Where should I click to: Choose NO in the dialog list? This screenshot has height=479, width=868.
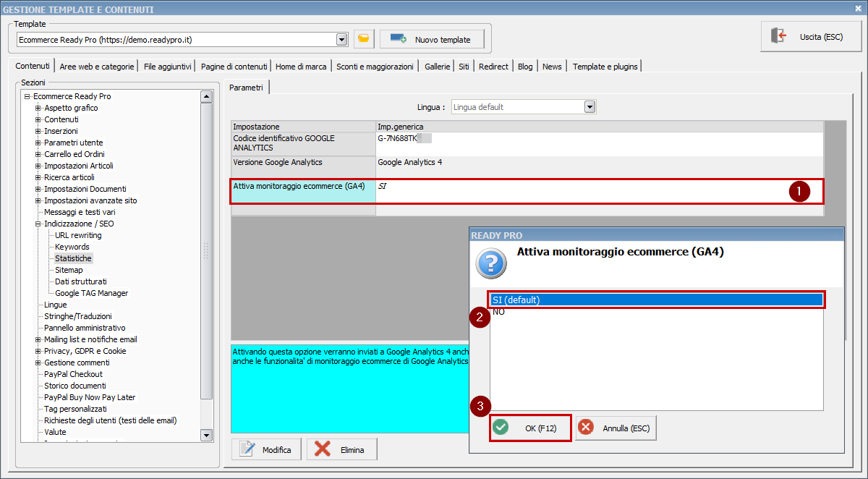pos(657,312)
